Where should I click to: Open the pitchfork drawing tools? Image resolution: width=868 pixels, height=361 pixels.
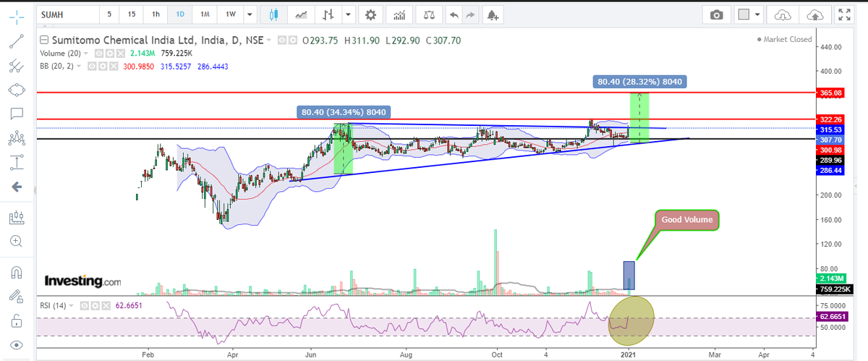coord(17,66)
